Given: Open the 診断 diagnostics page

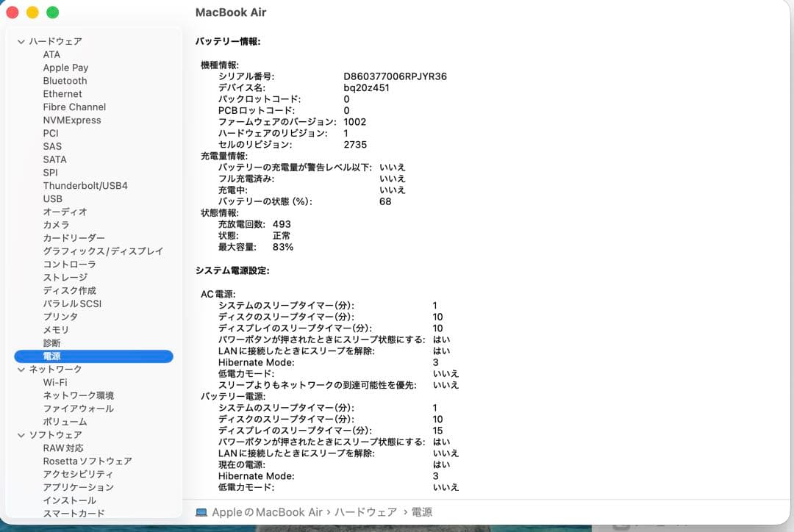Looking at the screenshot, I should tap(52, 342).
